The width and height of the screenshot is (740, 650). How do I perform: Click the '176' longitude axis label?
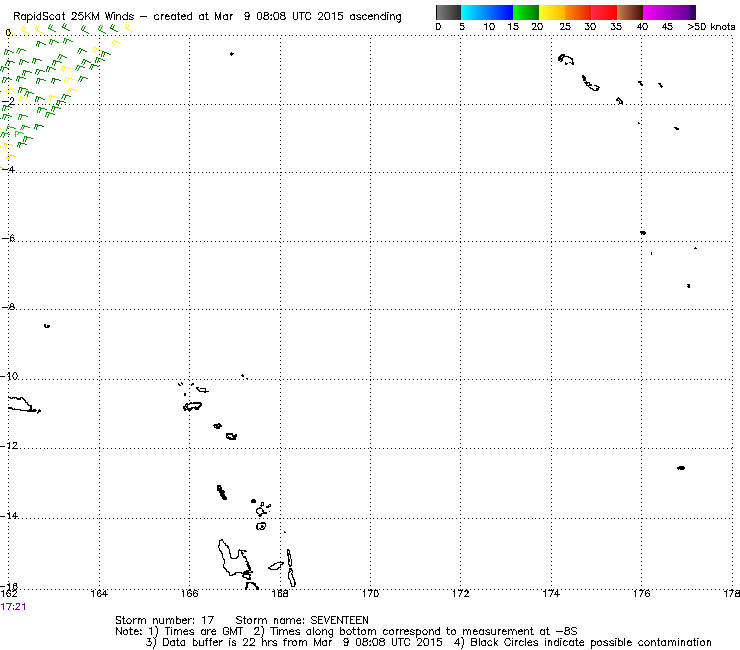tap(641, 594)
